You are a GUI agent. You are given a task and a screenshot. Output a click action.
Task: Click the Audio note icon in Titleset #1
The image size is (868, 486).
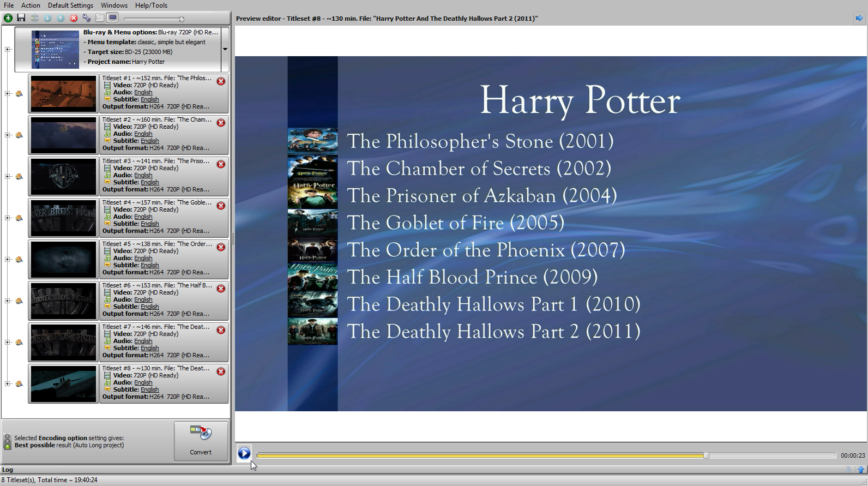pos(107,92)
